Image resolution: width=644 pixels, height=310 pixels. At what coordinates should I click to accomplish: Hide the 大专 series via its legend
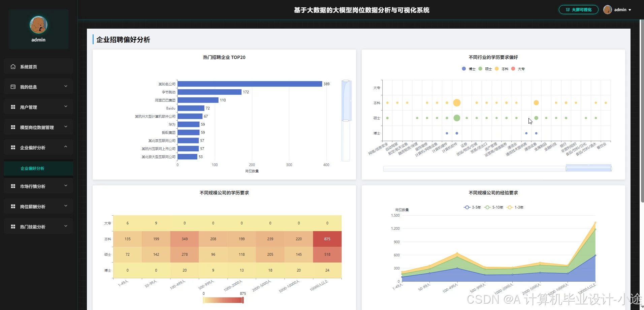tap(518, 69)
